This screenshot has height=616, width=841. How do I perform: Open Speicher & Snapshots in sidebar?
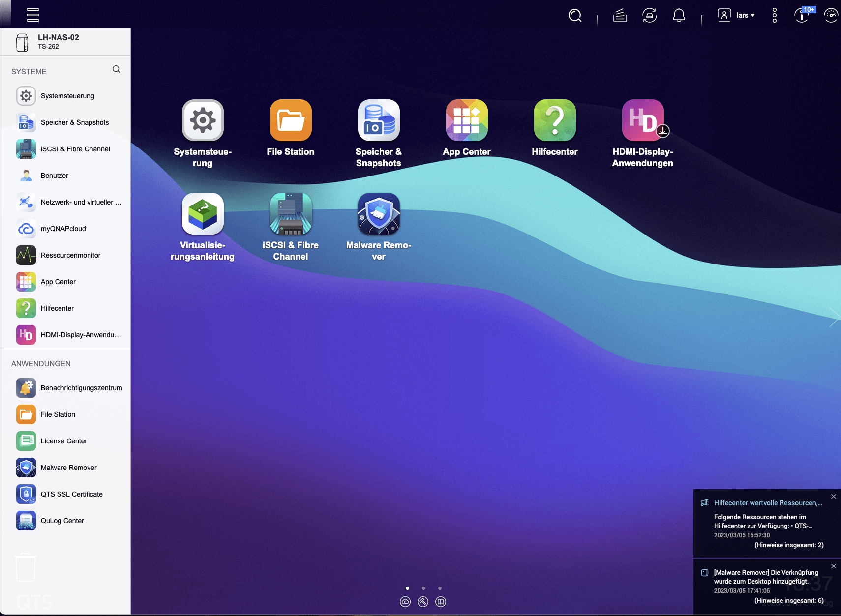pyautogui.click(x=65, y=122)
